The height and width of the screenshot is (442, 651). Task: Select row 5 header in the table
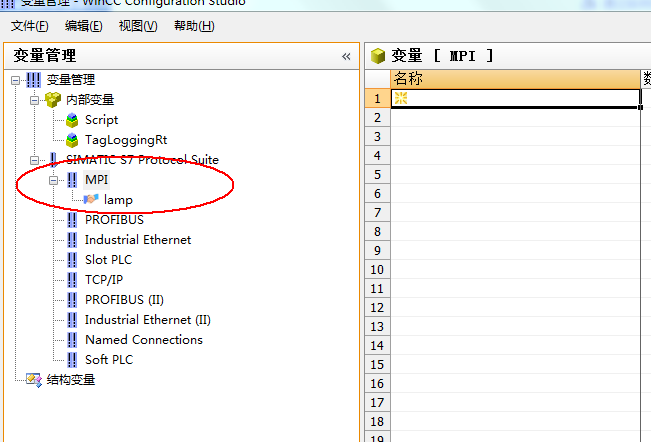[x=377, y=174]
